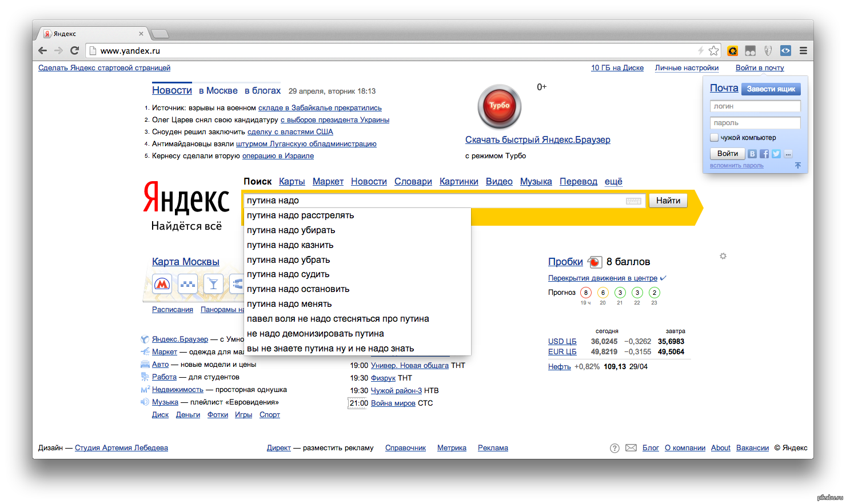Click the Студия Артемия Лебедева link
The width and height of the screenshot is (846, 504).
click(121, 448)
